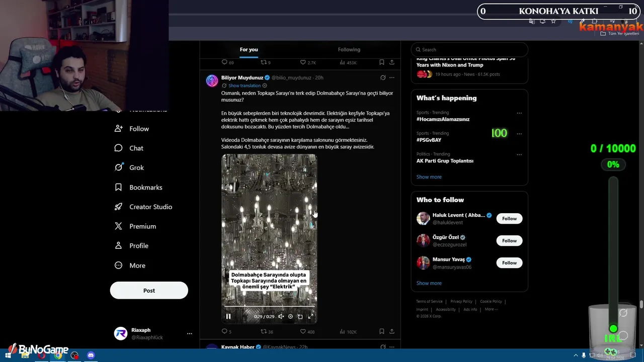
Task: Open Discord from the taskbar
Action: tap(91, 355)
